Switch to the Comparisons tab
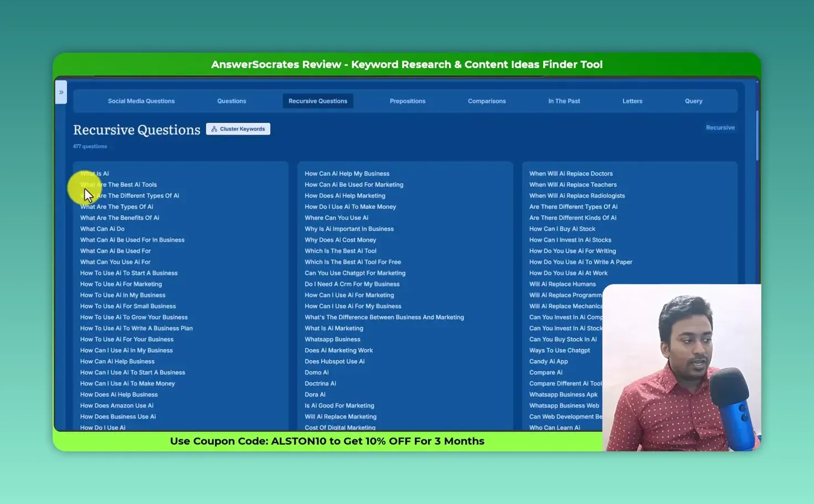Image resolution: width=814 pixels, height=504 pixels. coord(487,101)
